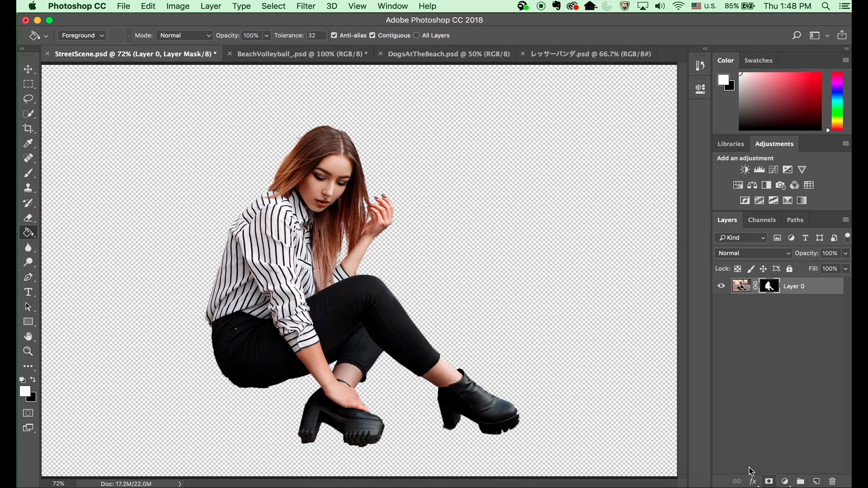The height and width of the screenshot is (488, 868).
Task: Switch to the Channels tab
Action: tap(762, 220)
